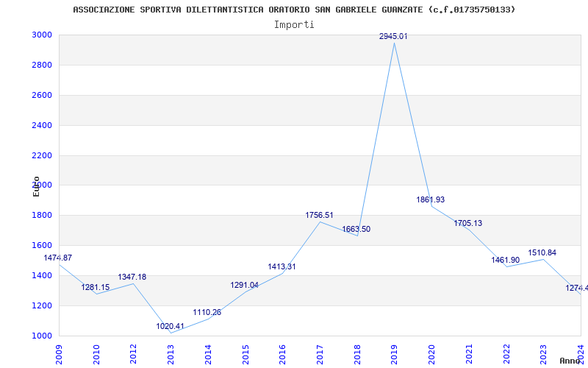The height and width of the screenshot is (368, 588).
Task: Select the 1413.31 data label
Action: point(282,267)
